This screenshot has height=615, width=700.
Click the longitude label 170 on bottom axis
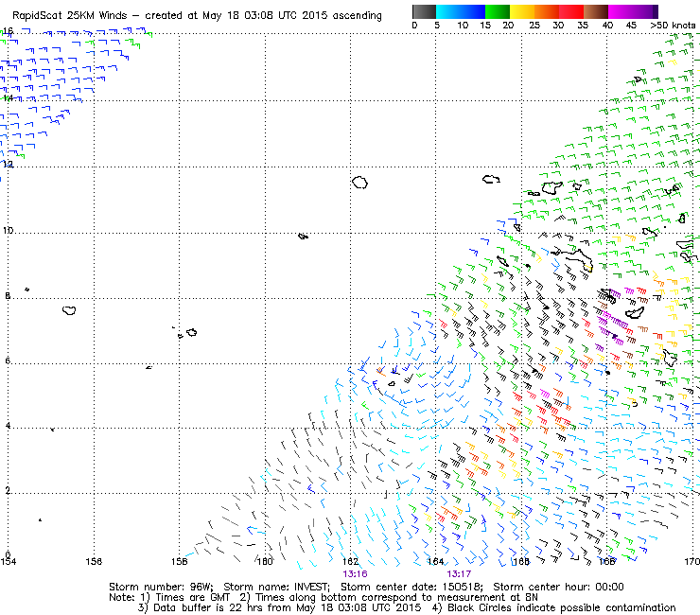tap(692, 561)
